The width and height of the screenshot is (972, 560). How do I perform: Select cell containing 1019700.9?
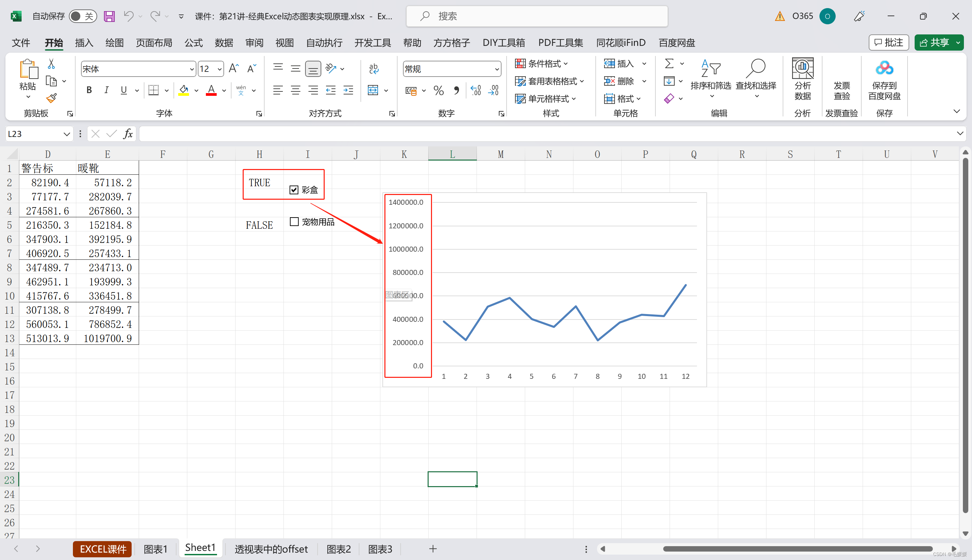tap(107, 338)
